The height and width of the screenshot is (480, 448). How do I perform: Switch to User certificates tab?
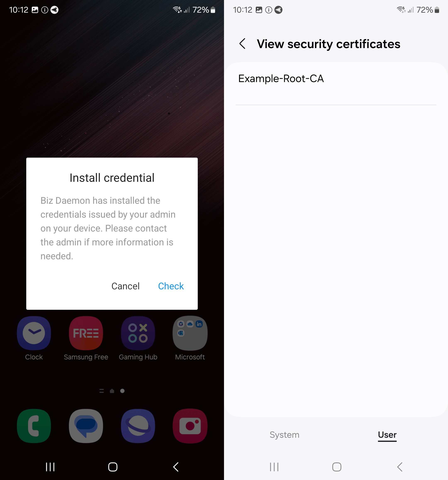coord(387,435)
